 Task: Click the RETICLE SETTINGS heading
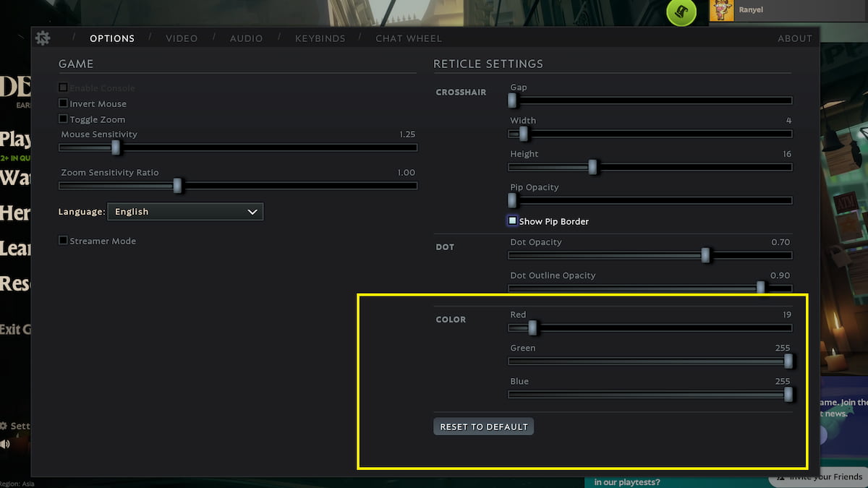point(488,64)
